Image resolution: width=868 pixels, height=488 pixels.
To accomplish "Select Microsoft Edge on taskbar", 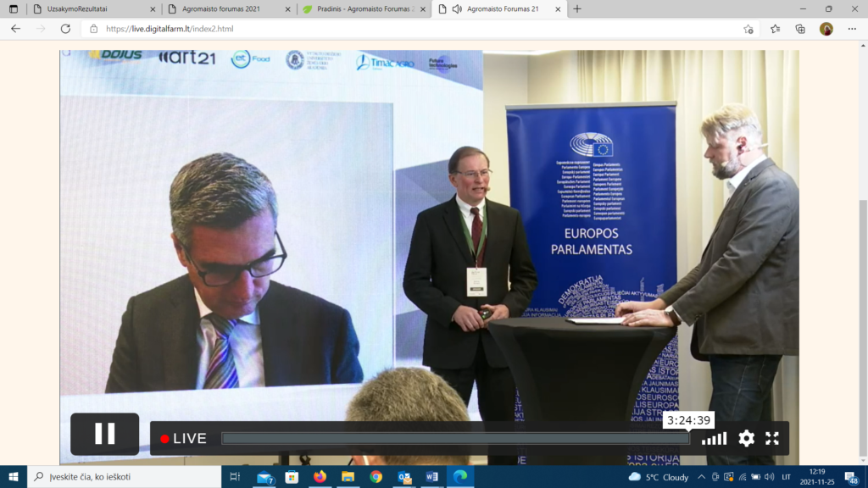I will pos(460,476).
